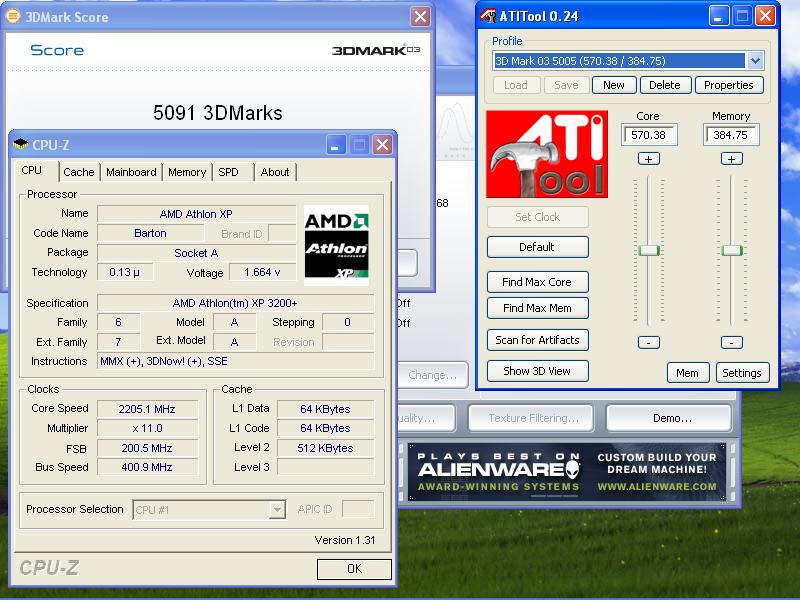Click OK in the CPU-Z window

pyautogui.click(x=354, y=569)
